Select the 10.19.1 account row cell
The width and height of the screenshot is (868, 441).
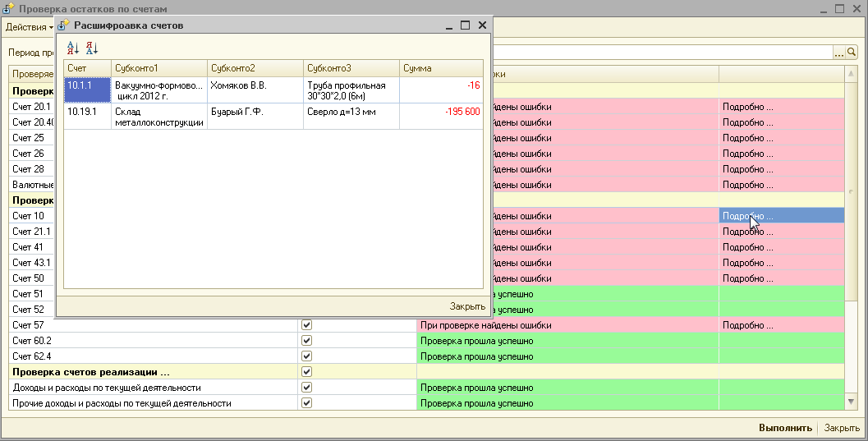87,112
